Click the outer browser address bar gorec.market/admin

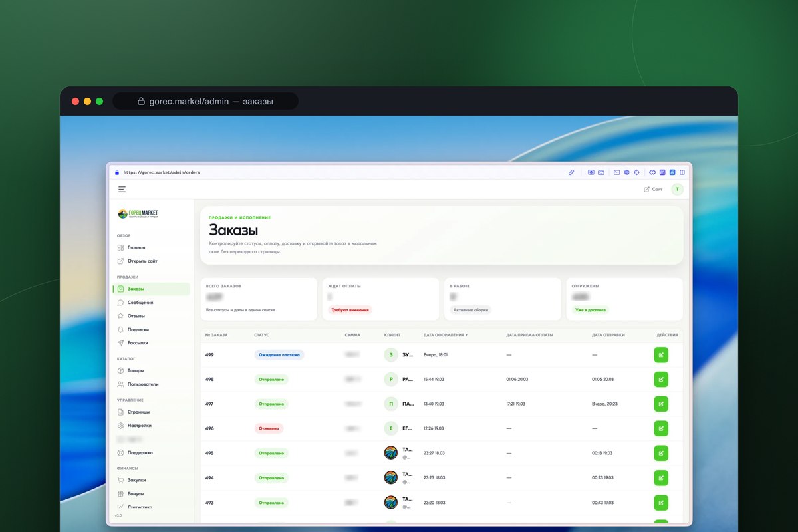205,102
